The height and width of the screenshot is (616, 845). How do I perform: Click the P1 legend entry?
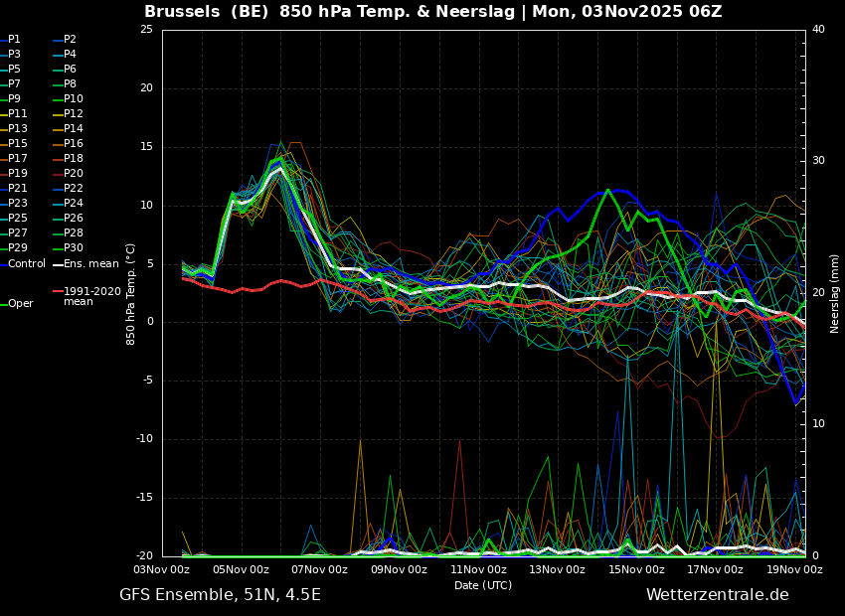pos(14,40)
